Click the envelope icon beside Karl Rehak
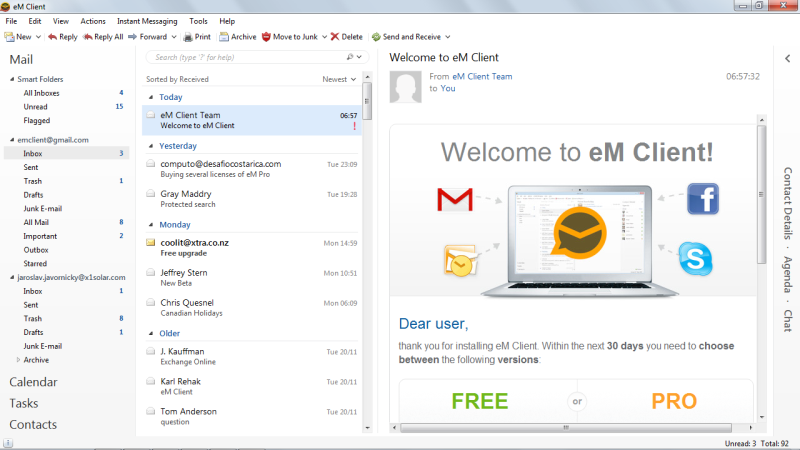The width and height of the screenshot is (800, 450). [x=151, y=381]
